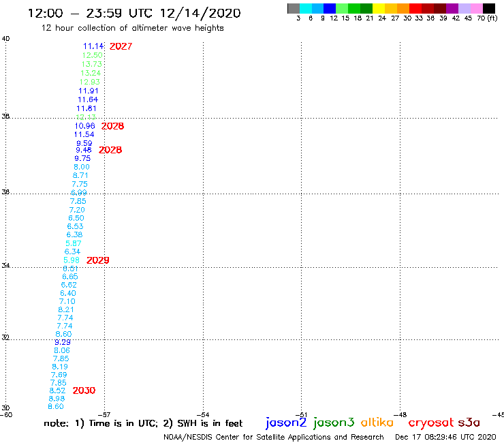
Task: Click the pink legend swatch above 45-70
Action: pos(476,8)
